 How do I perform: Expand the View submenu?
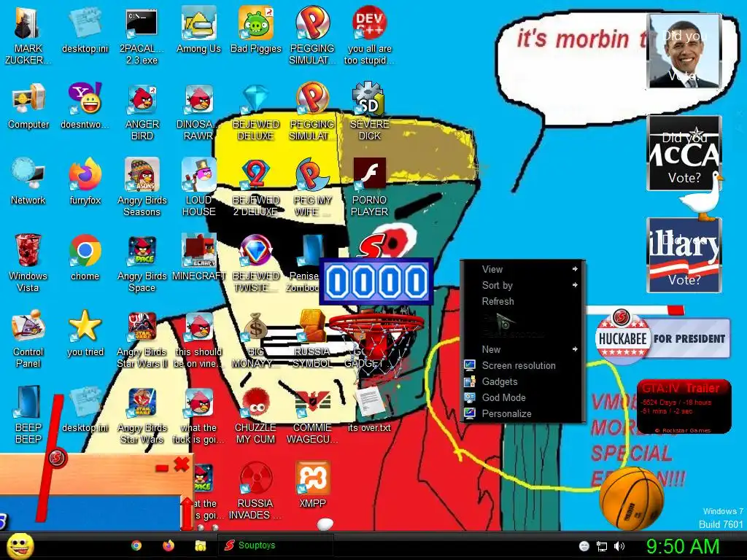(x=522, y=269)
